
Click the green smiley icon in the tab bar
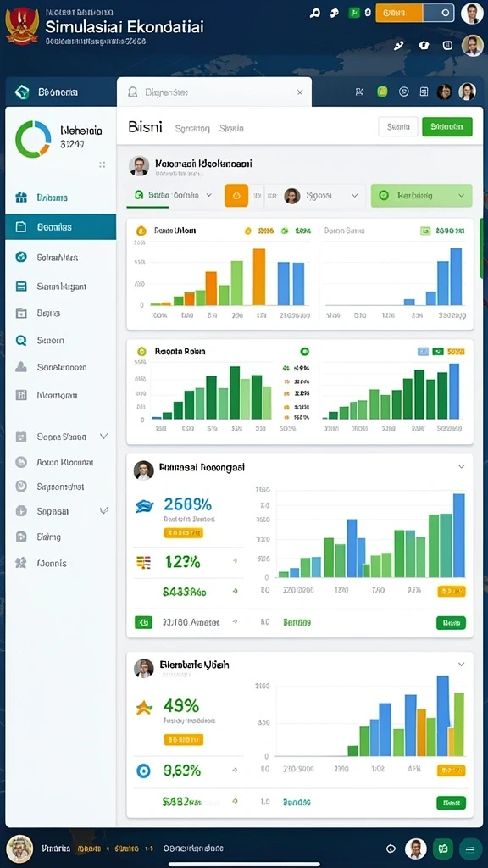pyautogui.click(x=382, y=92)
